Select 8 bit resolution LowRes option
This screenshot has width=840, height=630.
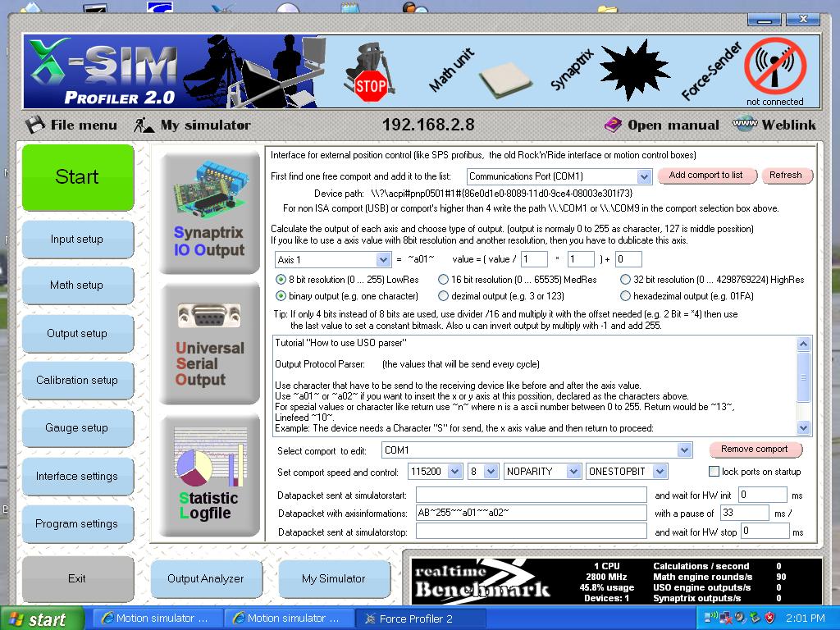click(x=281, y=279)
